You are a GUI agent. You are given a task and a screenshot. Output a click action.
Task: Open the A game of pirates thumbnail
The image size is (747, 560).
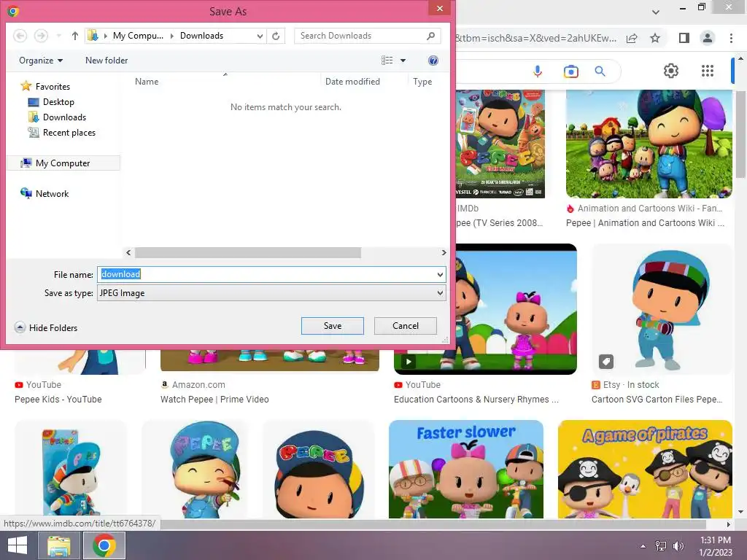coord(645,469)
